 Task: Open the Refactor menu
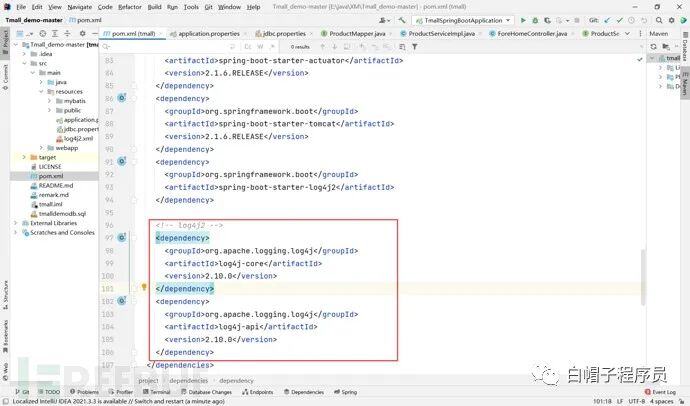point(130,7)
